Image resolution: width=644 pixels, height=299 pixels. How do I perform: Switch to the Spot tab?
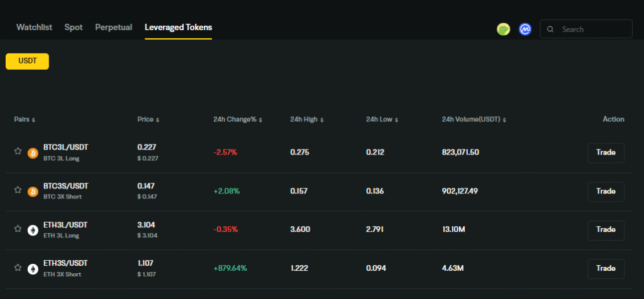pyautogui.click(x=74, y=28)
